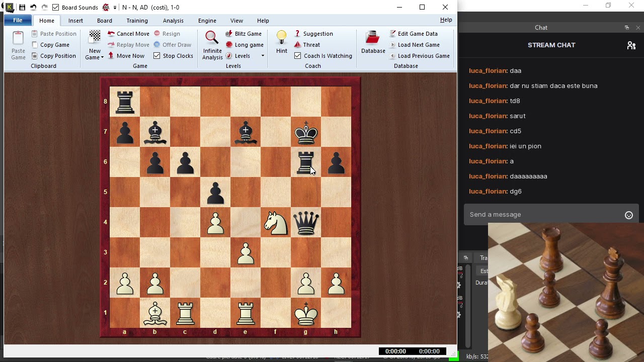Open the File menu
Image resolution: width=644 pixels, height=362 pixels.
pyautogui.click(x=18, y=20)
